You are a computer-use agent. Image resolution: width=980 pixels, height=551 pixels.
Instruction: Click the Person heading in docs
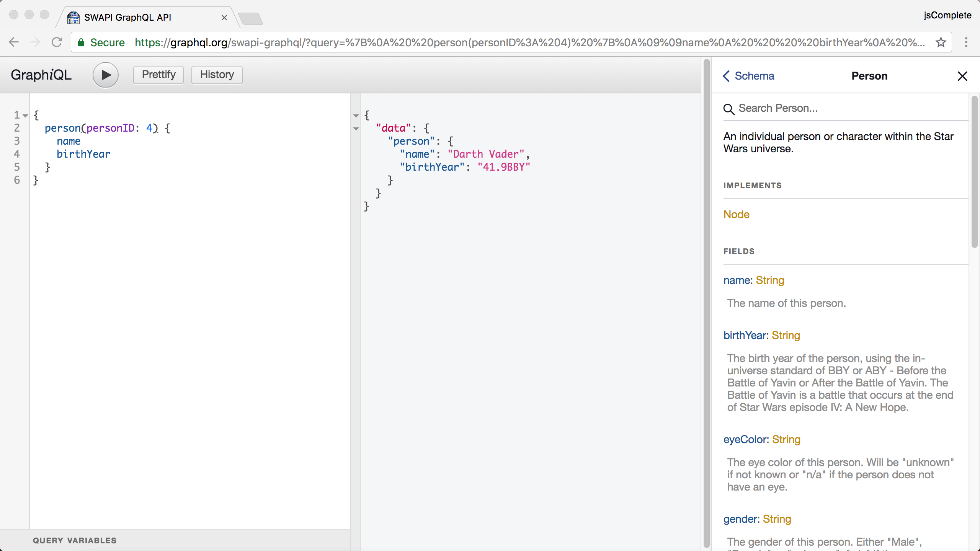869,76
